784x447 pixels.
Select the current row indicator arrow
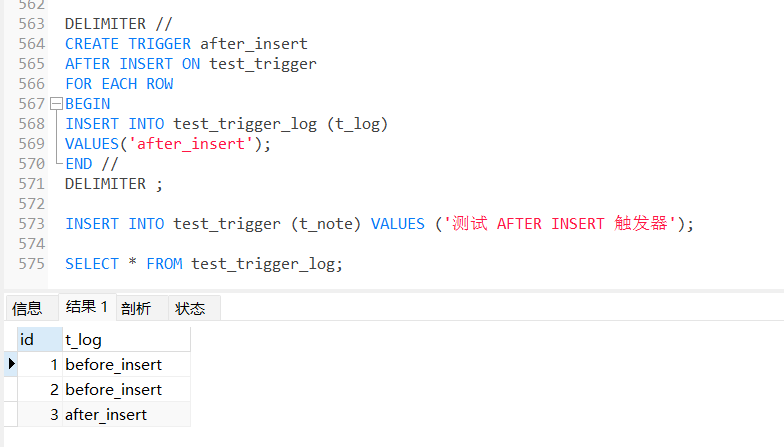[x=11, y=364]
